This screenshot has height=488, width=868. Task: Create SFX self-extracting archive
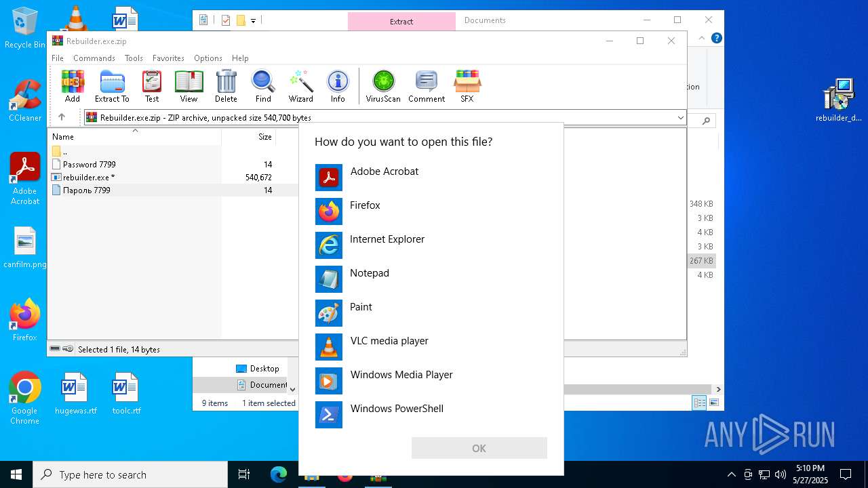467,86
